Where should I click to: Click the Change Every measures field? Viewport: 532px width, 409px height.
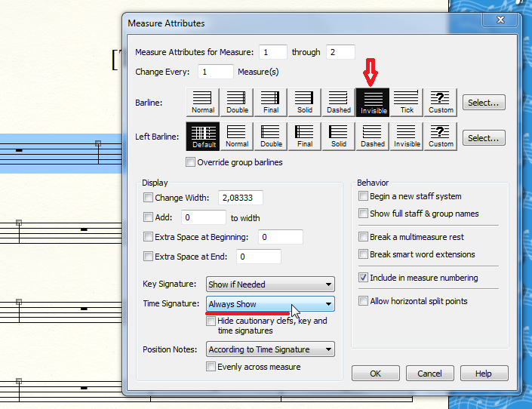[x=216, y=72]
